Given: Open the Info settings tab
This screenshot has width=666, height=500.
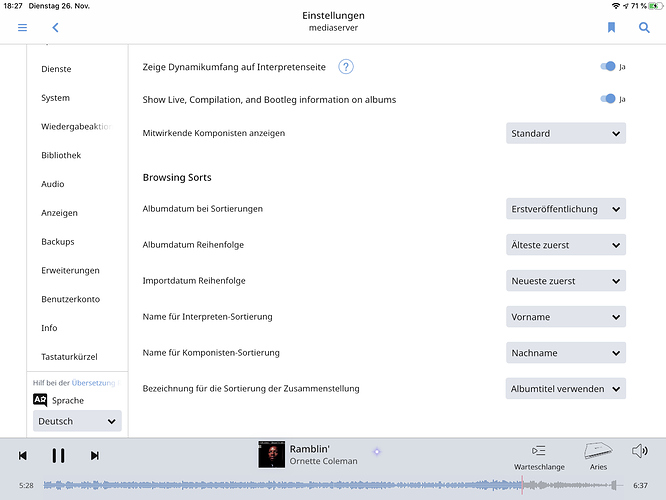Looking at the screenshot, I should (x=49, y=328).
